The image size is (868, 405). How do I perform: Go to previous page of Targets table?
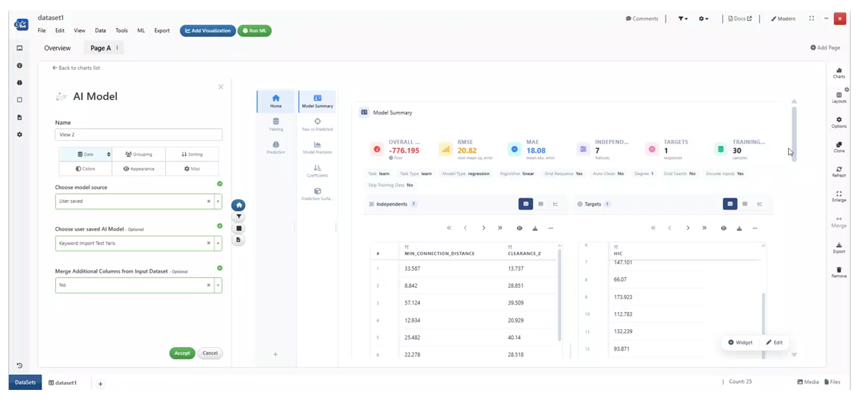669,228
